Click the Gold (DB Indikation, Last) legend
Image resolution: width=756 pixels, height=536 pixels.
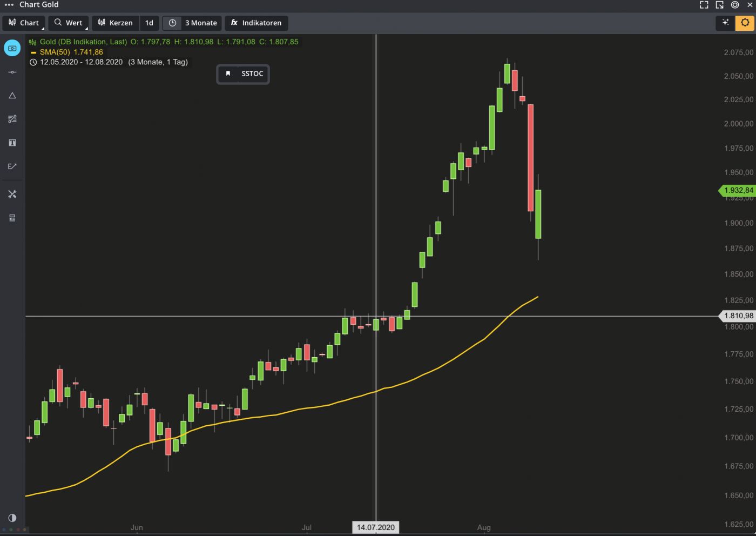point(83,42)
